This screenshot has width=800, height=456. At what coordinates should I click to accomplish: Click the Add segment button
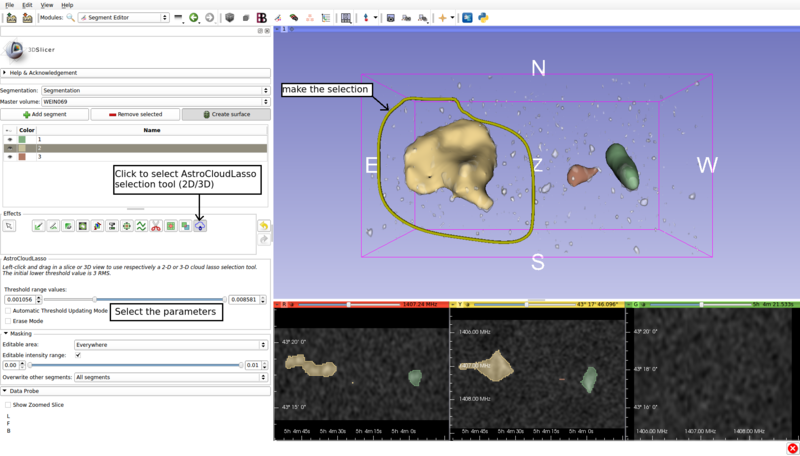44,115
